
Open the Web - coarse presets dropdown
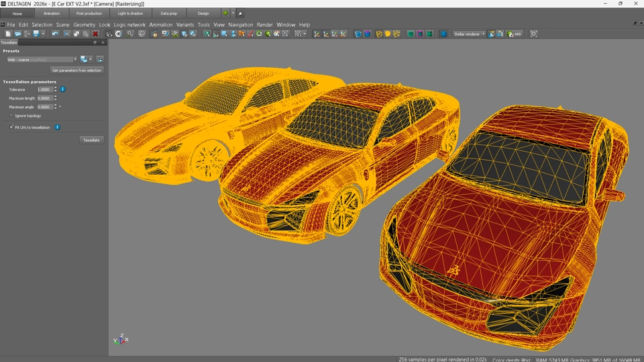click(x=42, y=60)
